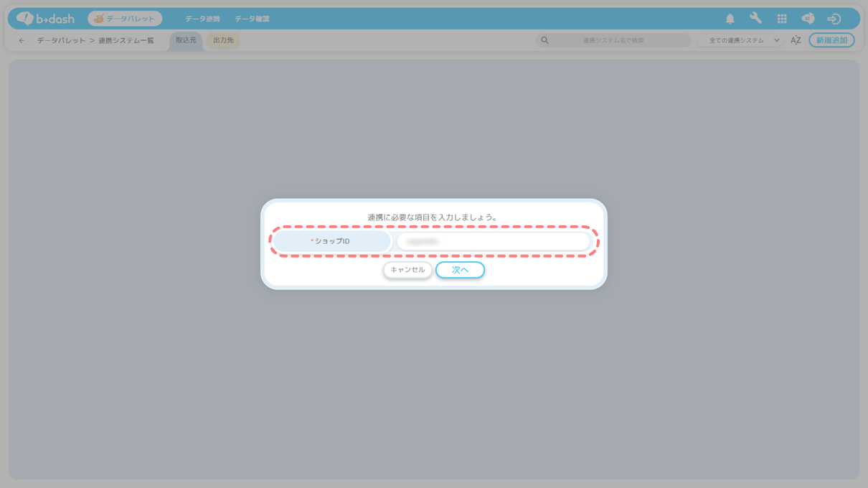Open the notifications bell
This screenshot has width=868, height=488.
[x=730, y=19]
